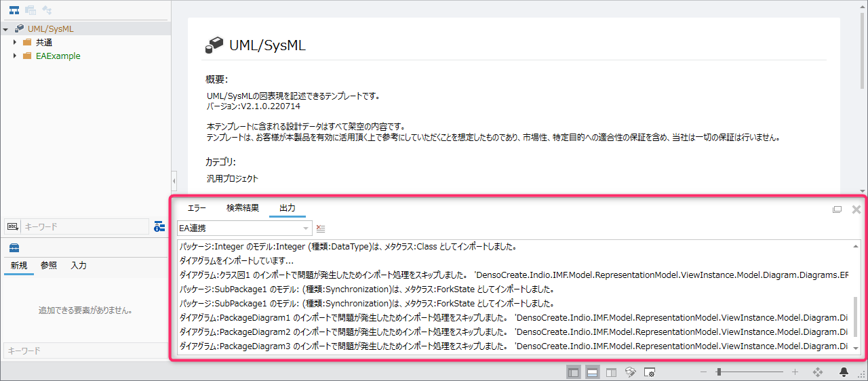
Task: Clear the output log with the red icon
Action: (x=321, y=228)
